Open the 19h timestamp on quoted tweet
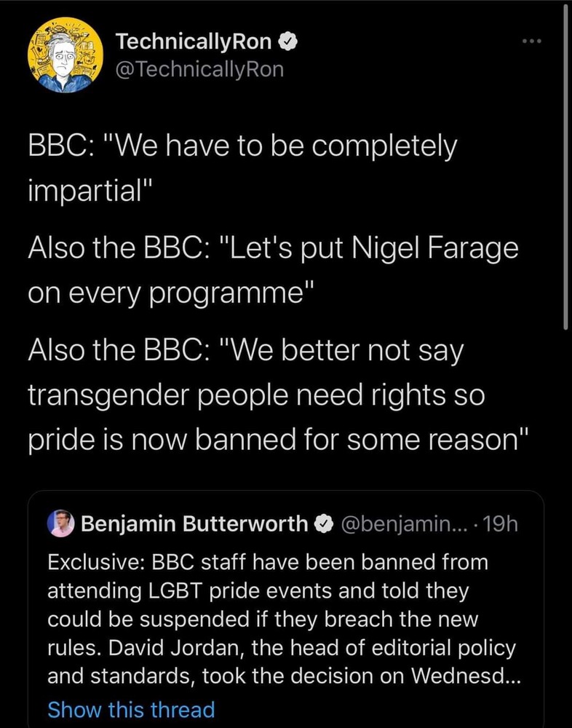The height and width of the screenshot is (728, 572). (501, 523)
